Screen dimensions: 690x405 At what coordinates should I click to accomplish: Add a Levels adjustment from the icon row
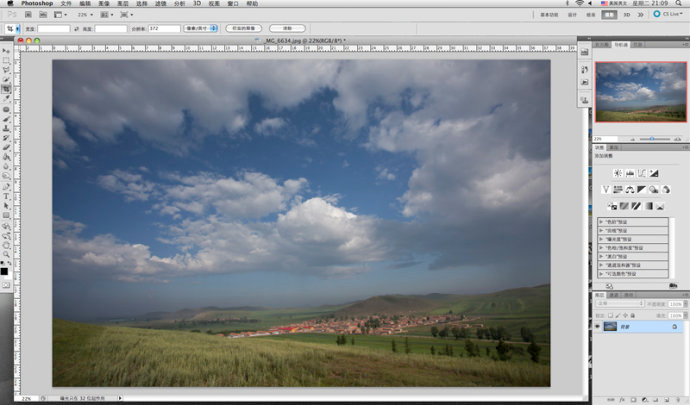coord(630,173)
